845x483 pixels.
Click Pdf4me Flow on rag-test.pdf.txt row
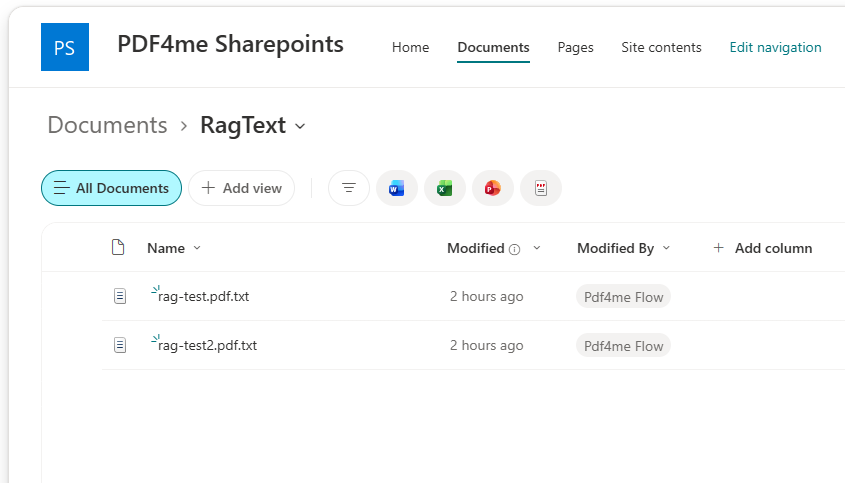click(624, 297)
